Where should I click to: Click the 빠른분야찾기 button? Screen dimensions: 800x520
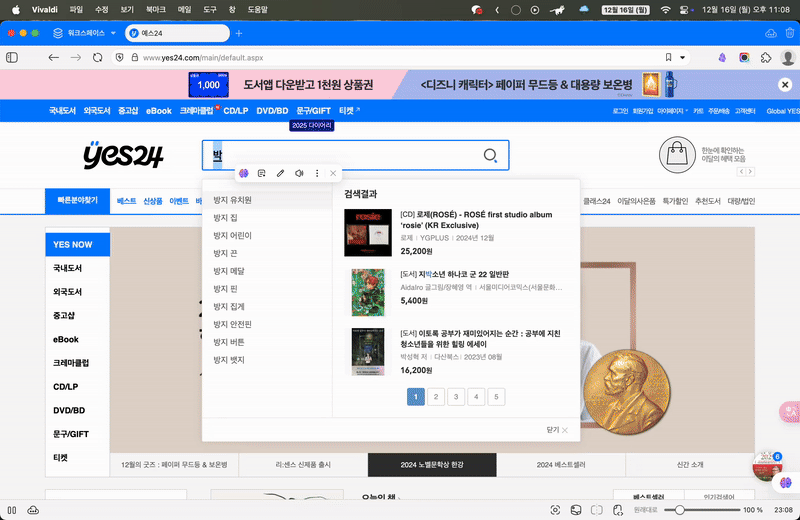coord(78,201)
